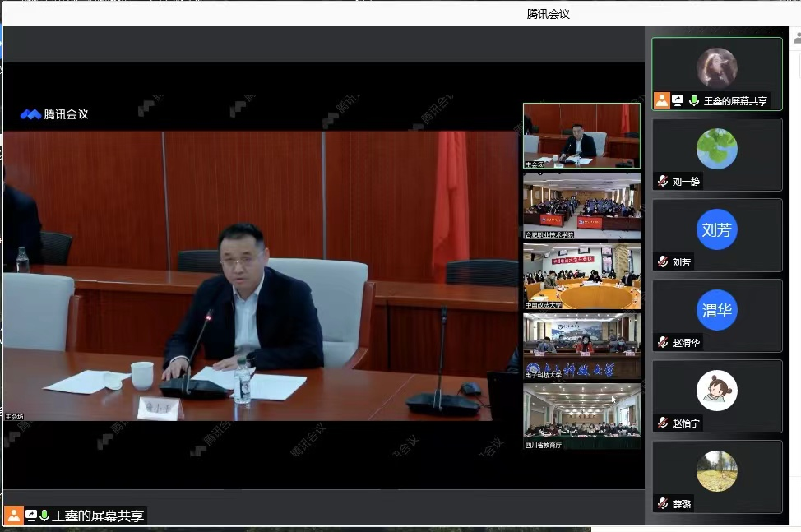Viewport: 801px width, 532px height.
Task: Select the 合肥职业技术学院 video thumbnail
Action: coord(581,205)
